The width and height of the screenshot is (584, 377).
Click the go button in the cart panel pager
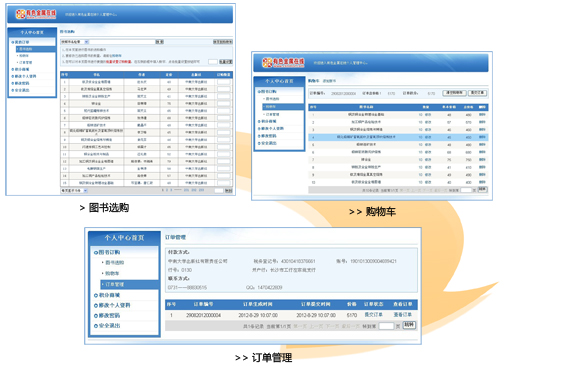pyautogui.click(x=482, y=190)
